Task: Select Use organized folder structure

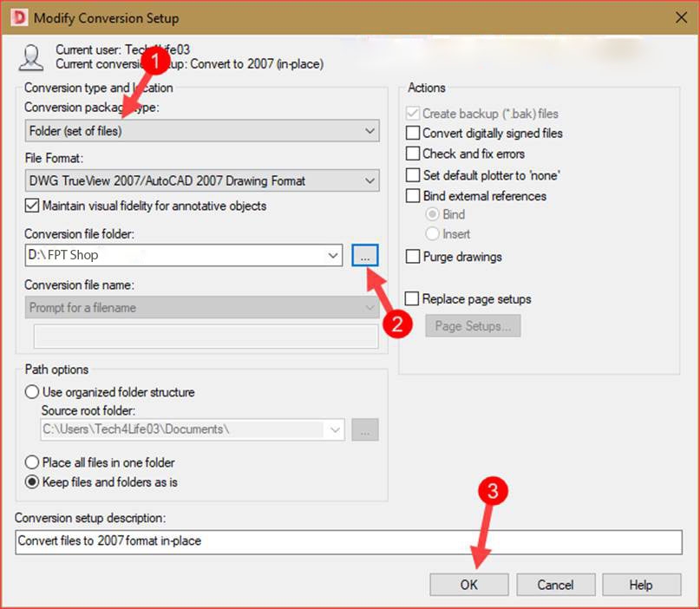Action: click(33, 392)
